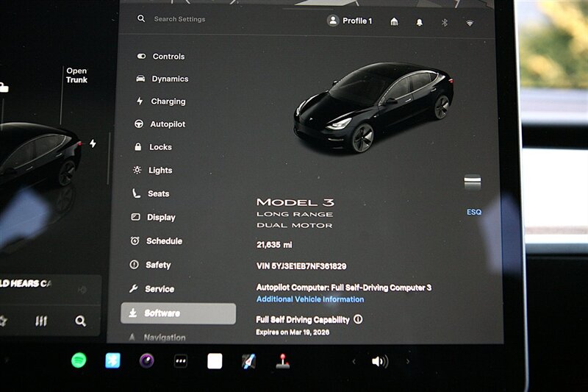
Task: Open Profile 1 driver profile menu
Action: [x=350, y=21]
